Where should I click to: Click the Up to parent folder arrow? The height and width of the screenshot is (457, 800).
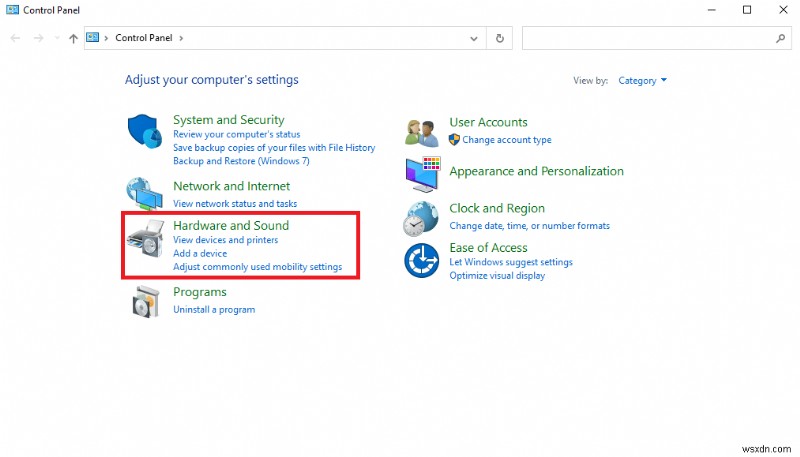tap(73, 38)
